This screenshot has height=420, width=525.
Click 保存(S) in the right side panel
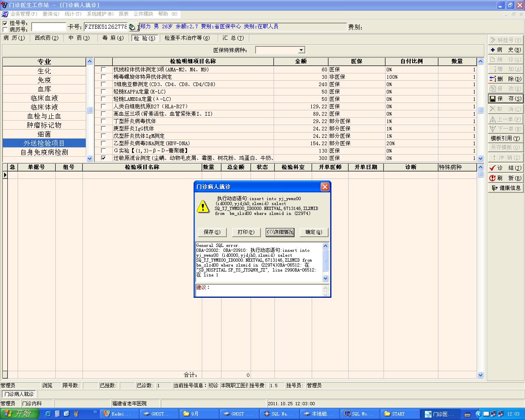[x=505, y=98]
